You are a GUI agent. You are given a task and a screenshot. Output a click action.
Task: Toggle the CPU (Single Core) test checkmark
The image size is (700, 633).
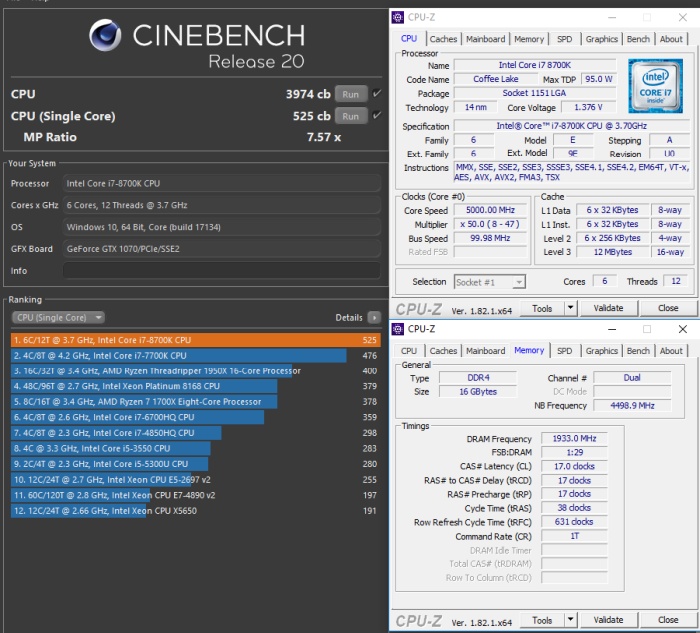tap(377, 115)
